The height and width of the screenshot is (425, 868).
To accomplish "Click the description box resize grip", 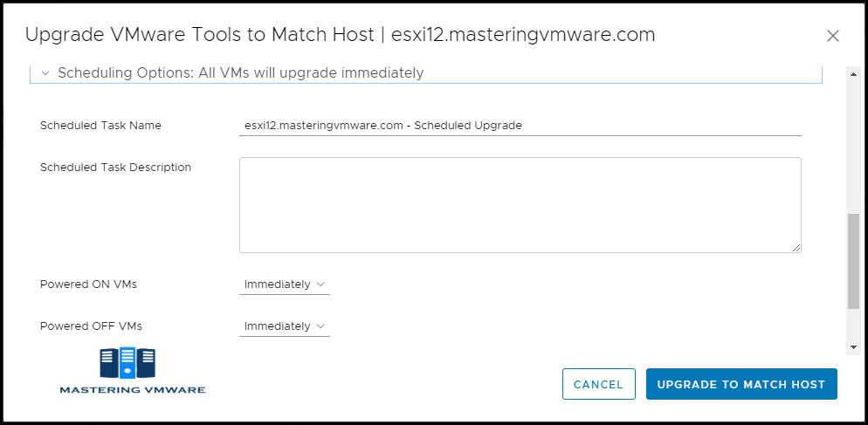I will point(796,248).
